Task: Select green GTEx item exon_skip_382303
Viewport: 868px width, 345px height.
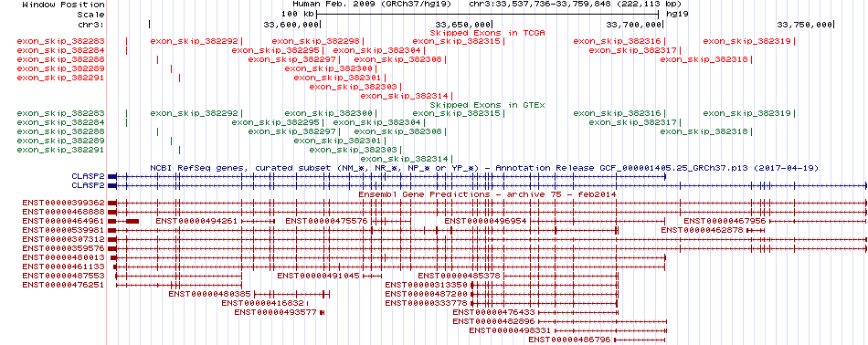Action: click(x=354, y=150)
